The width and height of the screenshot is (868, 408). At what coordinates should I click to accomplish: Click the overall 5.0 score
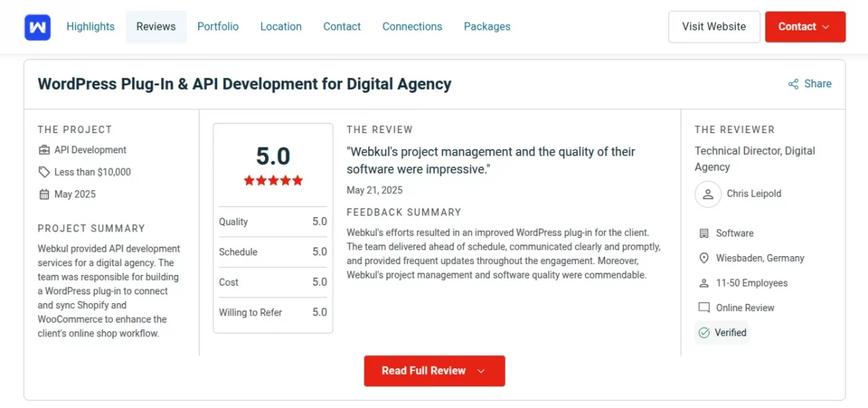tap(273, 156)
